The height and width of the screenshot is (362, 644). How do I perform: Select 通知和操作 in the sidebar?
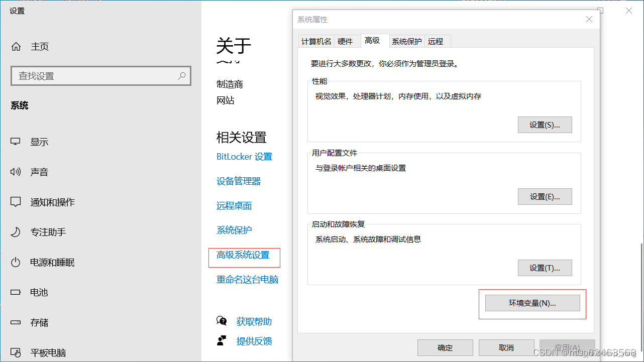click(53, 202)
